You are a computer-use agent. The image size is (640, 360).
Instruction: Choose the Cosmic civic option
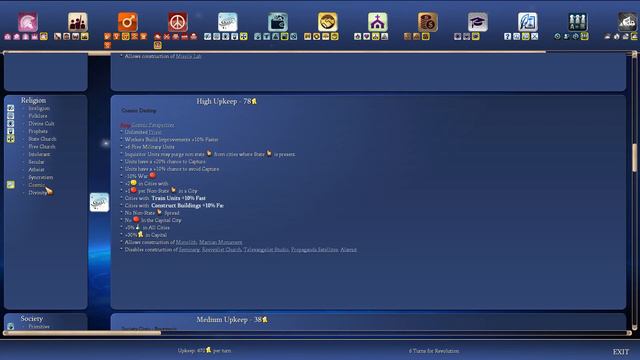pyautogui.click(x=36, y=185)
